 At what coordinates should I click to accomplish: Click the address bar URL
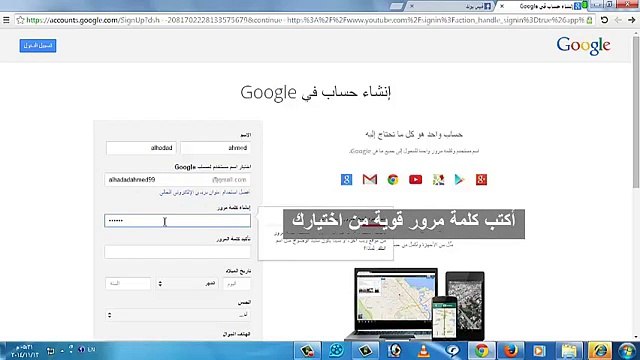(305, 20)
